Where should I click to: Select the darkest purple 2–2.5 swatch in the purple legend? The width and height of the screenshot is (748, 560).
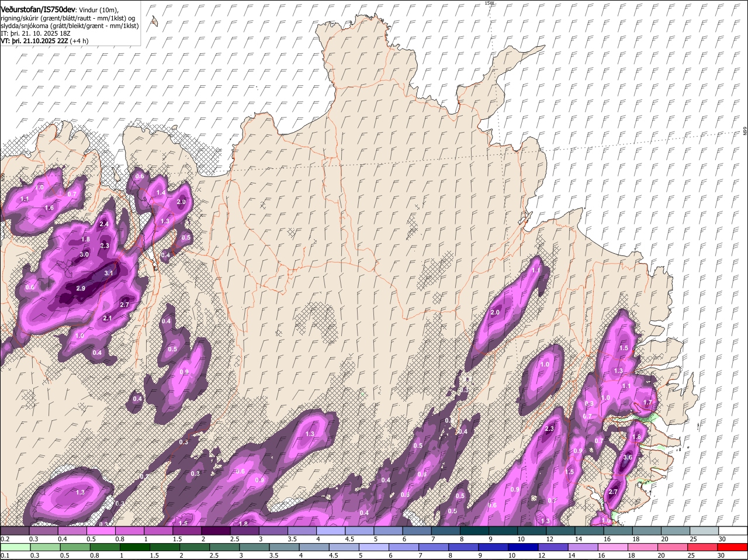(217, 531)
